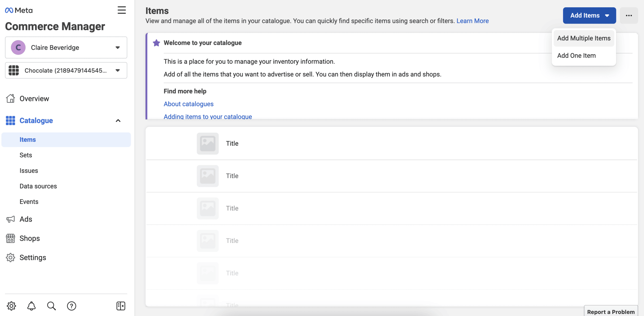Click the Meta logo
Screen dimensions: 644x316
point(19,10)
